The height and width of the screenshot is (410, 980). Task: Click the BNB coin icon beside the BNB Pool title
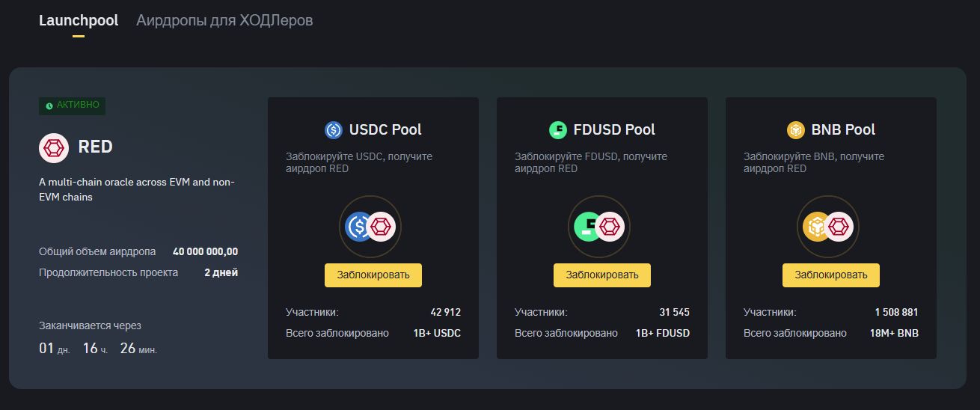796,130
